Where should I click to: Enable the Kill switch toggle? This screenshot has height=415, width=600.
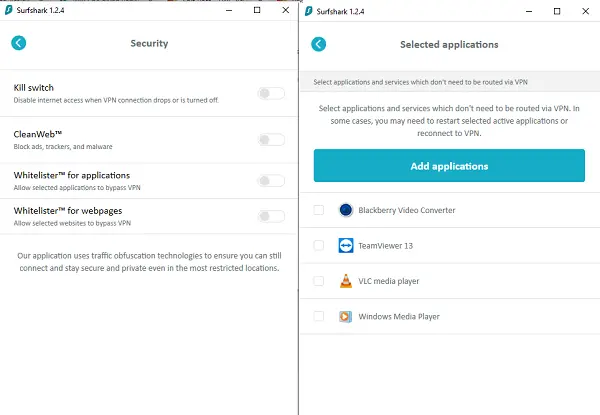tap(271, 93)
